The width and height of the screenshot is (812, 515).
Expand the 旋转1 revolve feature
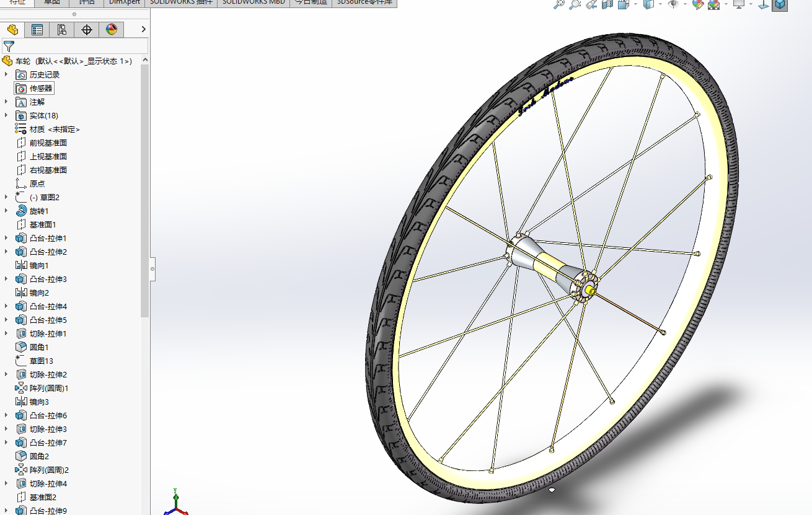tap(7, 211)
